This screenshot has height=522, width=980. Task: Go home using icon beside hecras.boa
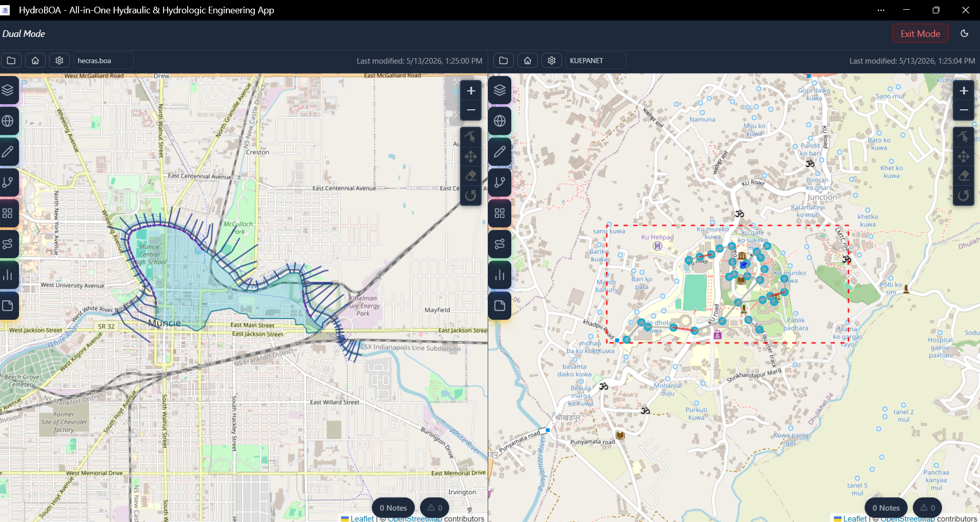35,61
